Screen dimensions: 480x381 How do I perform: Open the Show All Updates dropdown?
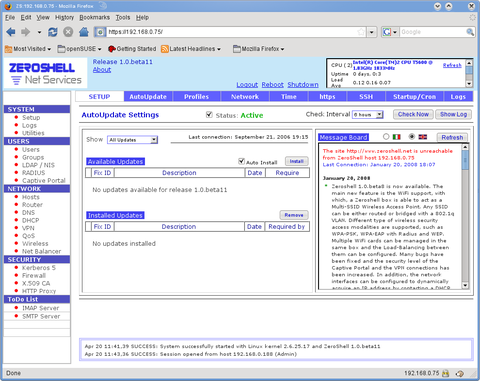coord(132,140)
